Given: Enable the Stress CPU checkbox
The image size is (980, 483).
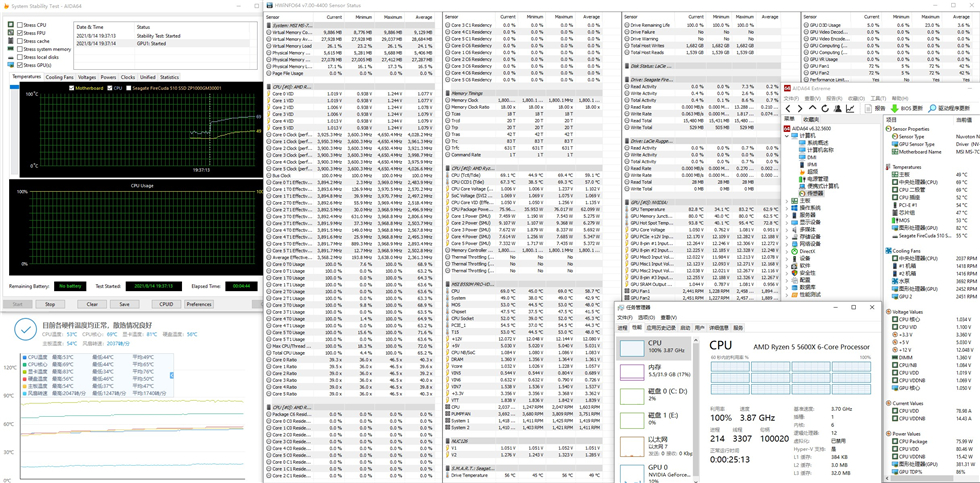Looking at the screenshot, I should click(x=20, y=25).
